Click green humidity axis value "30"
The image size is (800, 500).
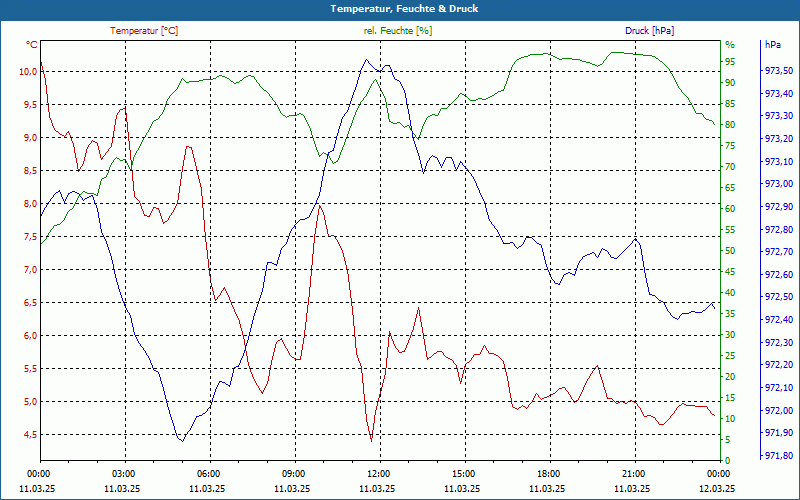pyautogui.click(x=730, y=335)
